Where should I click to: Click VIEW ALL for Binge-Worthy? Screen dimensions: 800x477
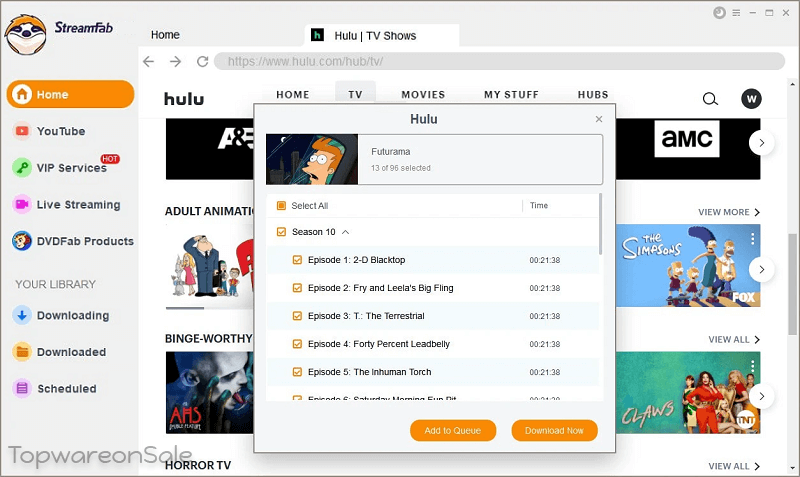(x=734, y=340)
